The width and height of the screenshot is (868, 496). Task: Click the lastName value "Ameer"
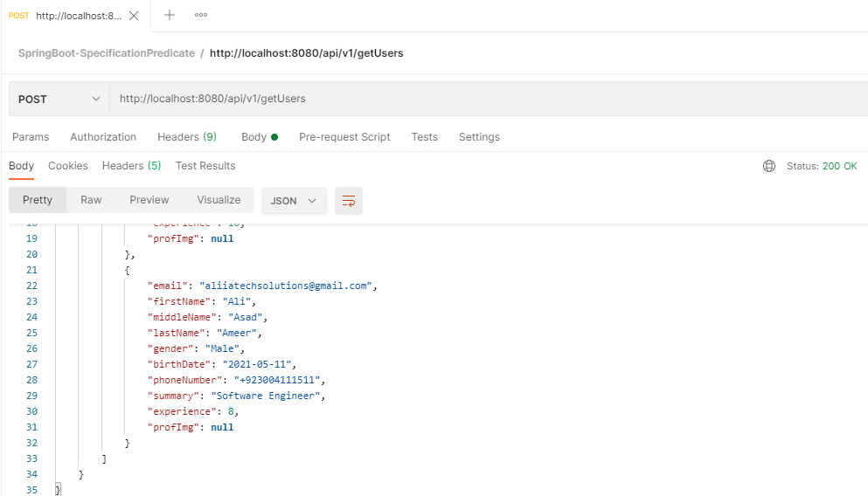236,333
